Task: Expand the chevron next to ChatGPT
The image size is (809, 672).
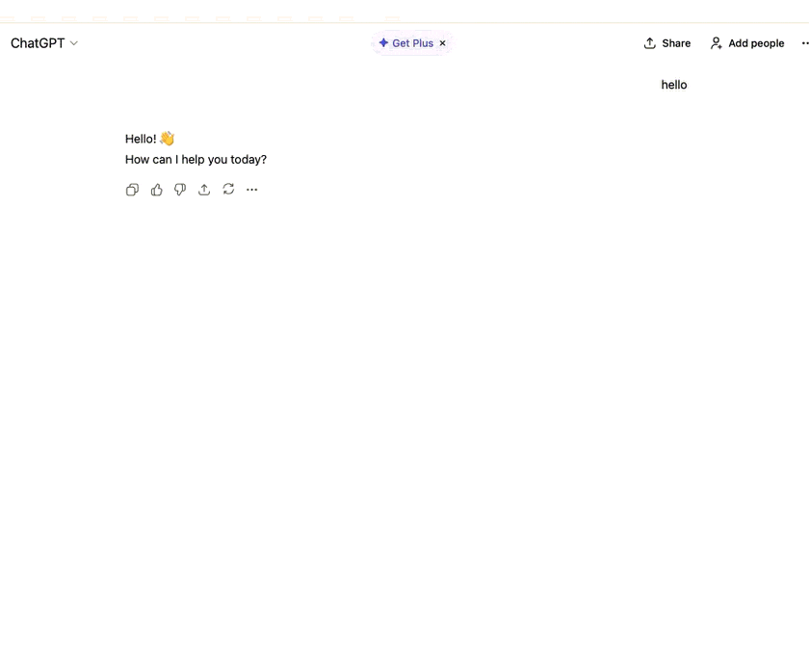Action: 74,43
